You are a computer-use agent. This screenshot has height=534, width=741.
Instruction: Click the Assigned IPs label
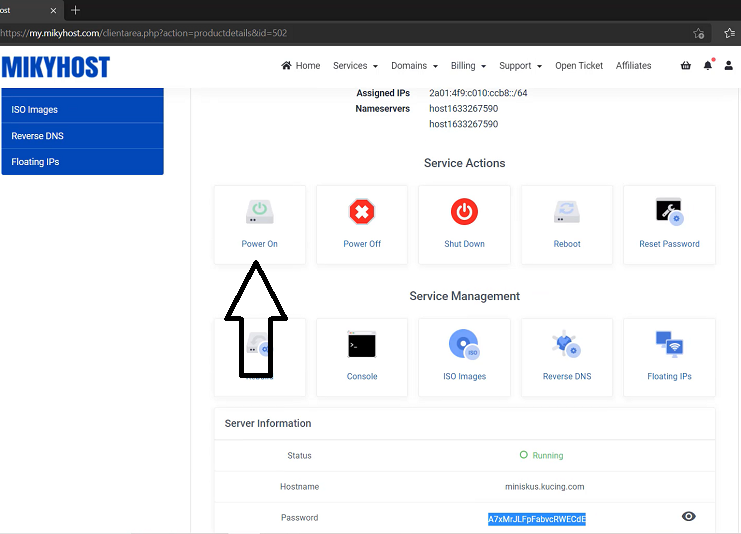click(383, 93)
